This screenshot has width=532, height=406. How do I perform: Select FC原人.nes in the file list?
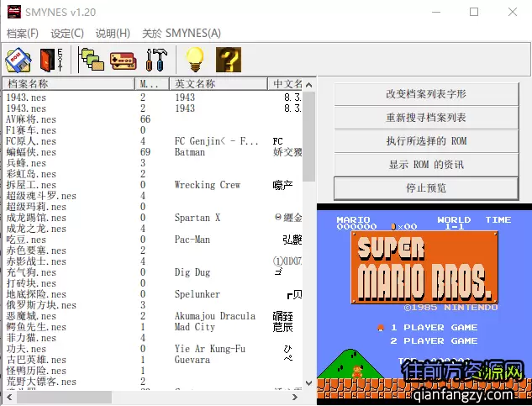(x=31, y=141)
